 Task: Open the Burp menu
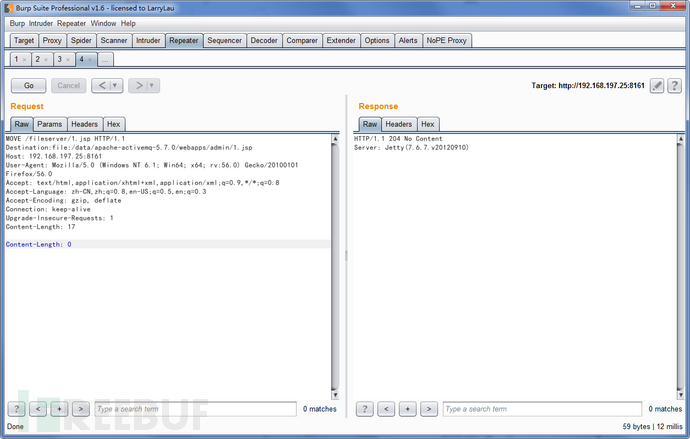click(17, 23)
